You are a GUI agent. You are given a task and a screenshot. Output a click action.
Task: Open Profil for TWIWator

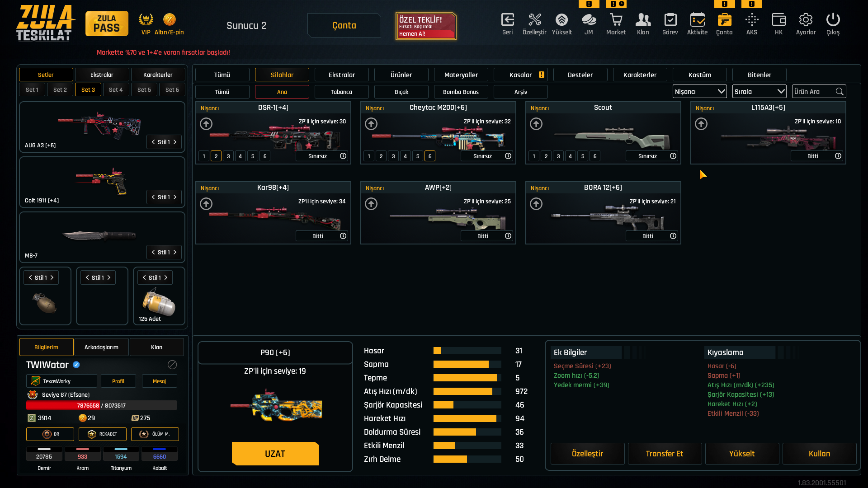coord(118,381)
